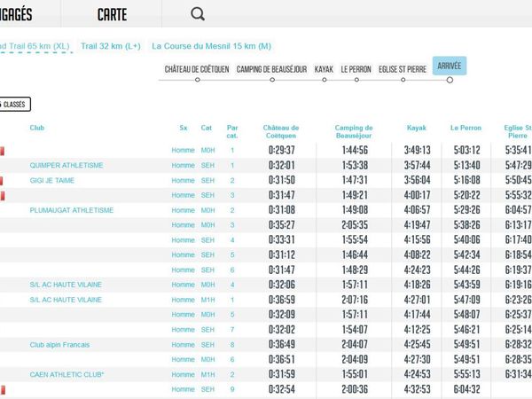Click the Classés filter button
This screenshot has height=399, width=532.
(14, 105)
